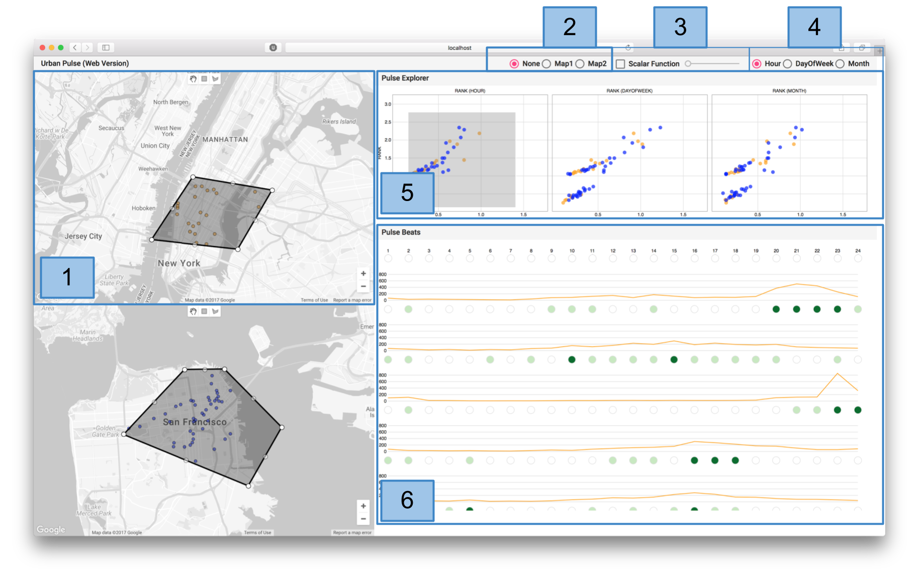Select the Map2 radio button
Viewport: 918px width, 588px height.
point(580,64)
